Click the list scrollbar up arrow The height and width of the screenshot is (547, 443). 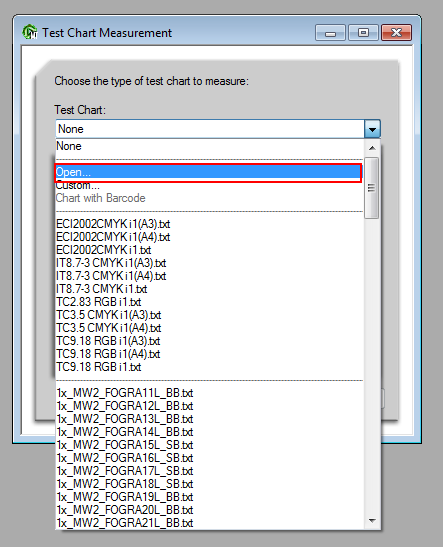tap(372, 148)
